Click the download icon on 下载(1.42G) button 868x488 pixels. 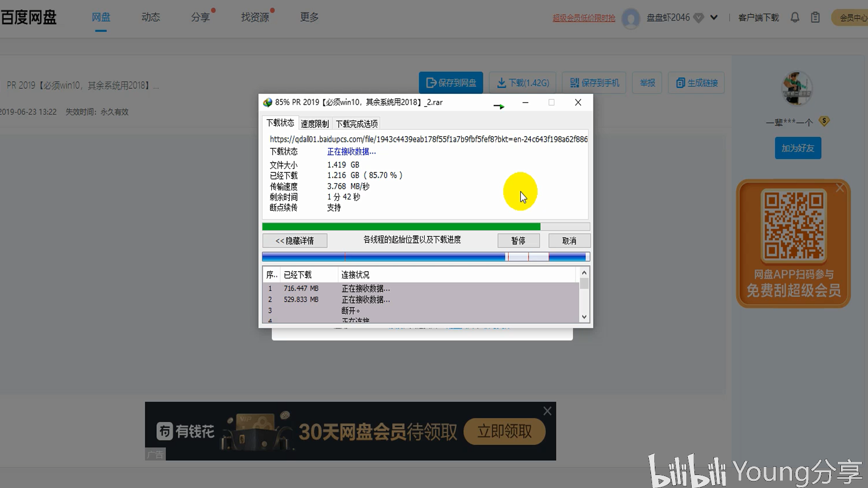(502, 82)
